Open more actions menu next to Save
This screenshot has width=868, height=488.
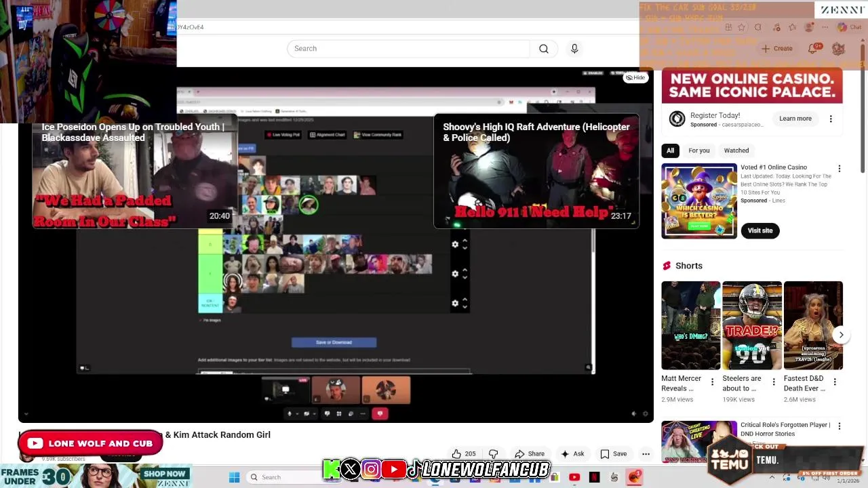pyautogui.click(x=646, y=454)
